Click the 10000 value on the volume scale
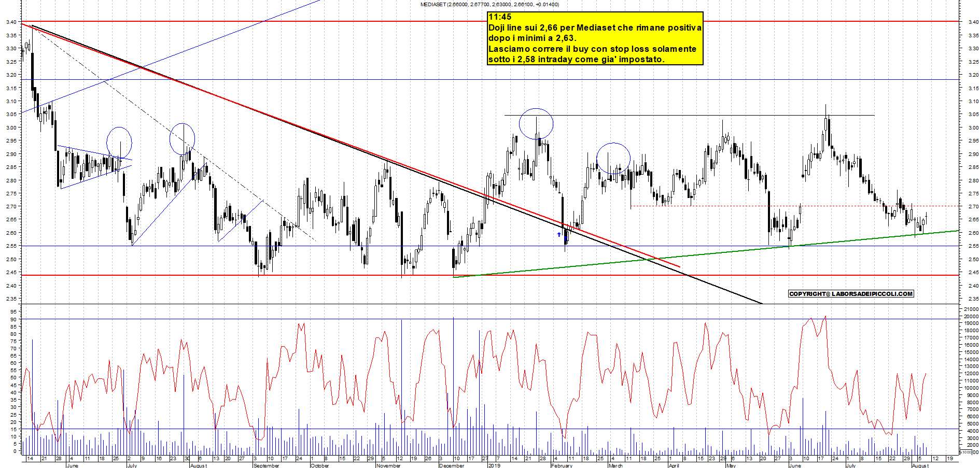Image resolution: width=980 pixels, height=468 pixels. (971, 388)
